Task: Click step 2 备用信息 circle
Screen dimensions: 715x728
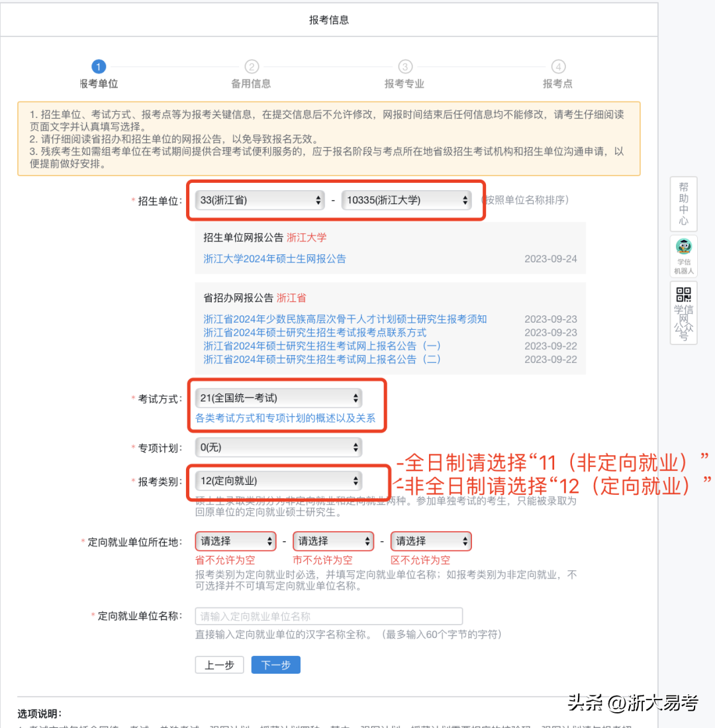Action: click(x=251, y=67)
